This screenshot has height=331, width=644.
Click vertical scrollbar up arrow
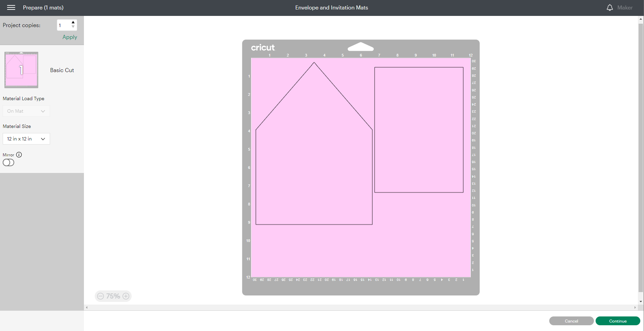point(641,19)
